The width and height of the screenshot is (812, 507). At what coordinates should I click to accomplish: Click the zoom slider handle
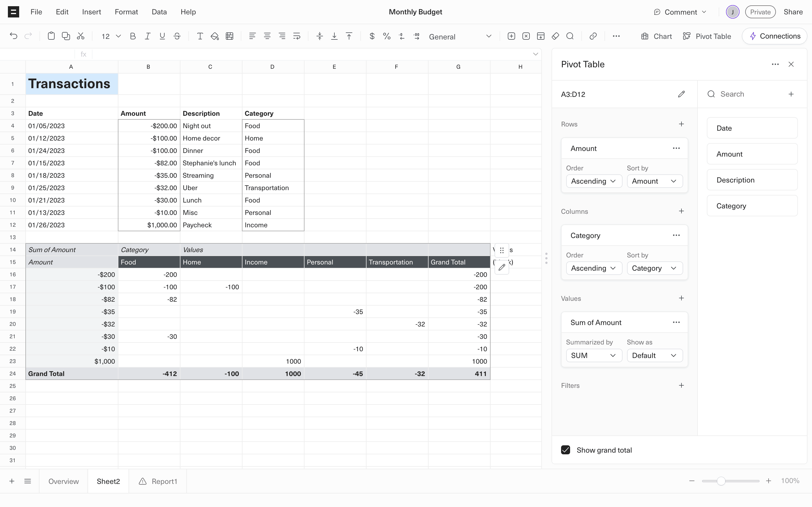721,481
